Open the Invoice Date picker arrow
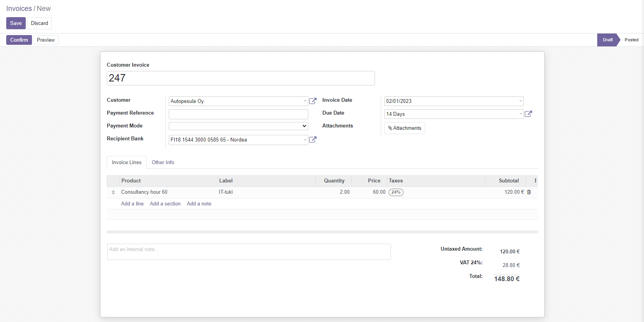The height and width of the screenshot is (322, 644). [x=520, y=101]
